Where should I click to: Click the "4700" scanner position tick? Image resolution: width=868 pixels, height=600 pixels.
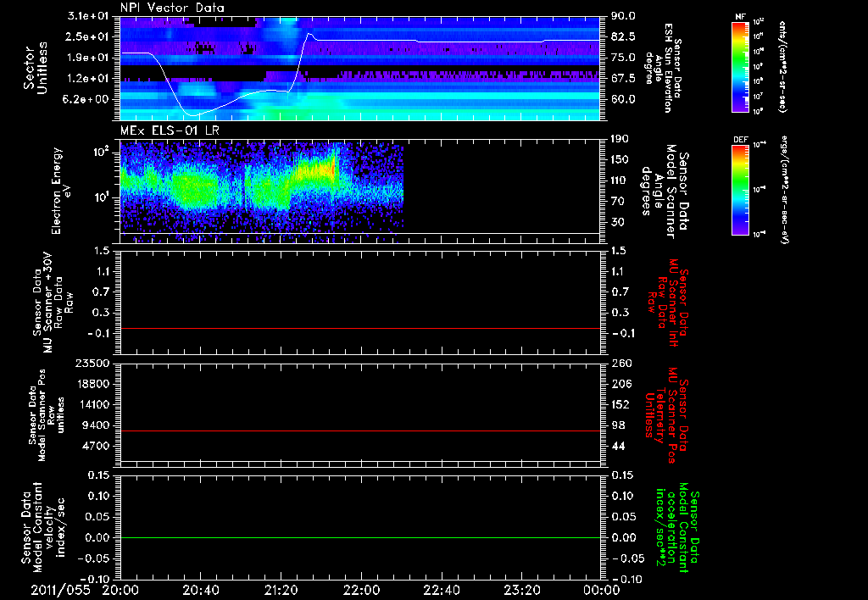coord(97,446)
